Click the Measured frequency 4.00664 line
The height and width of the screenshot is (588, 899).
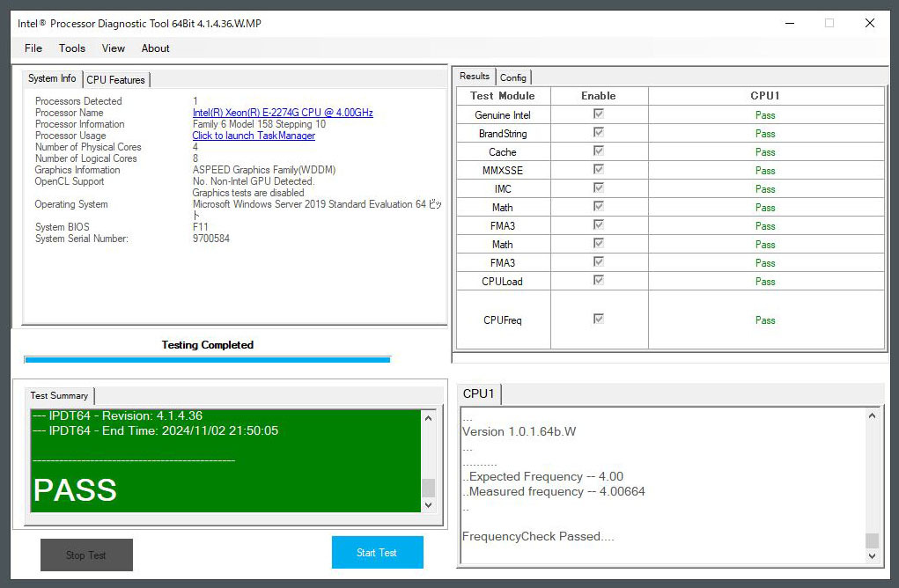click(x=554, y=491)
